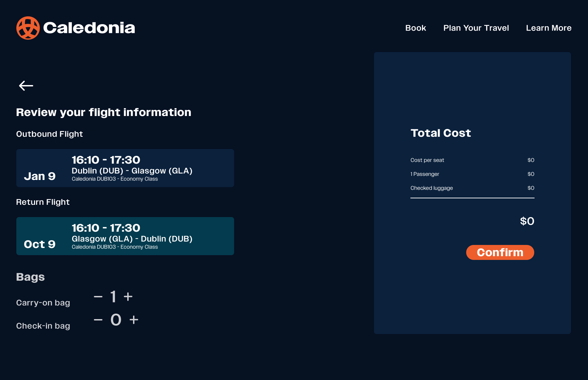
Task: Reduce the check-in bag count
Action: (x=98, y=320)
